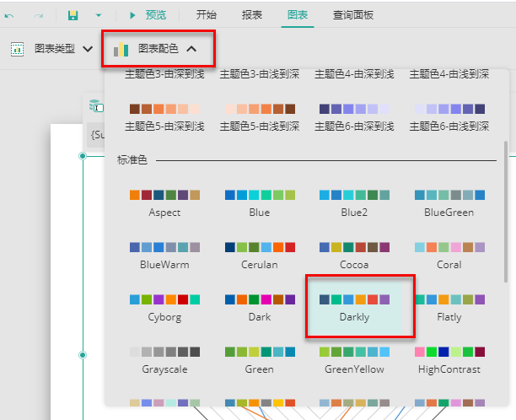Click the chart's upper-left resize handle

click(83, 156)
